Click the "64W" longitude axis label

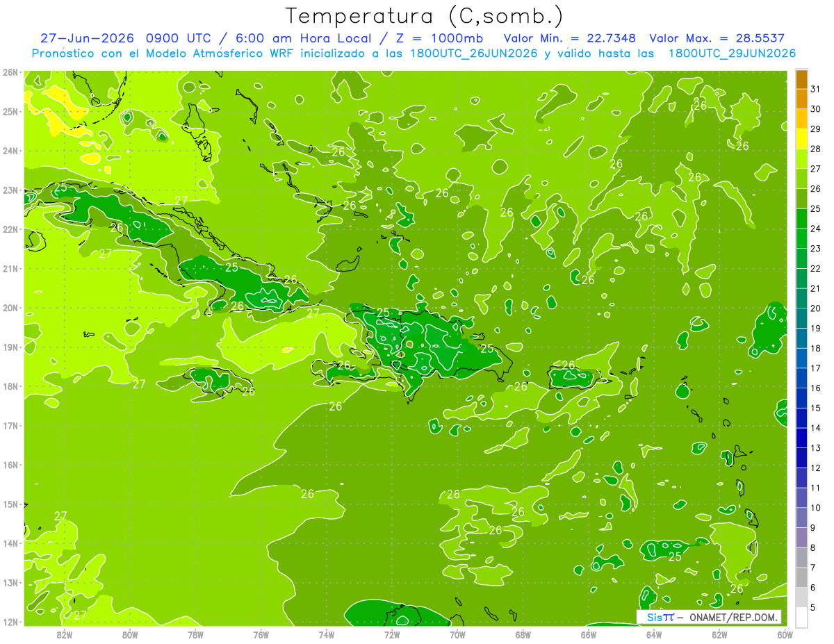coord(654,634)
